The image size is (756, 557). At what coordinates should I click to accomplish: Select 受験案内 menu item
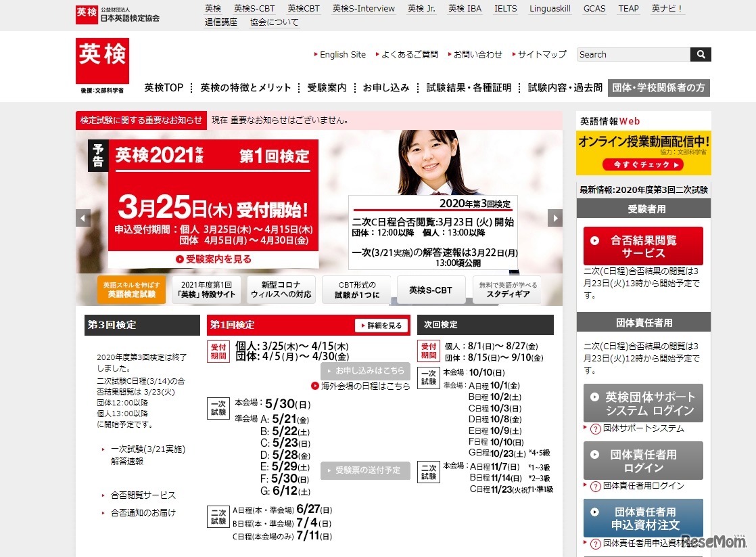tap(327, 88)
